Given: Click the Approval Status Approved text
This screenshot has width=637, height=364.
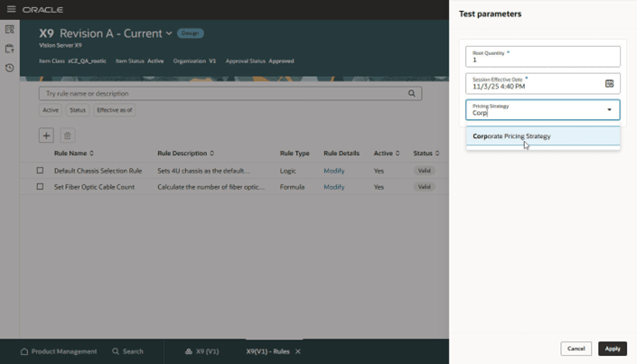Looking at the screenshot, I should pos(259,61).
